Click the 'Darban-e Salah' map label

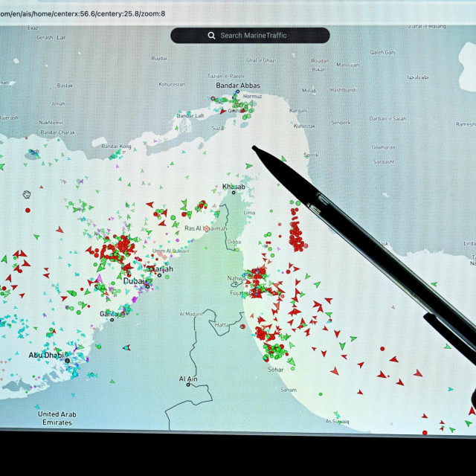click(x=387, y=118)
